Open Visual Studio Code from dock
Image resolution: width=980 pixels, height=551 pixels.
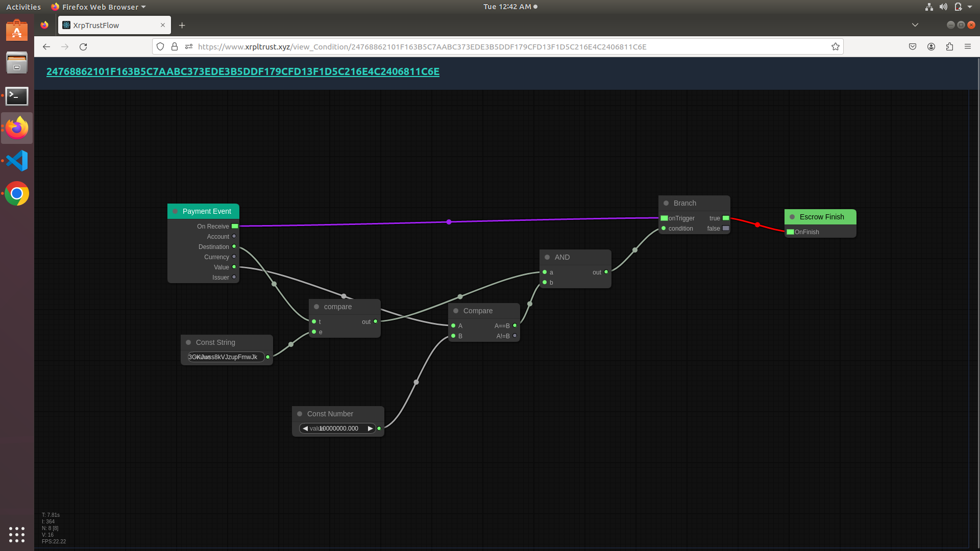17,161
